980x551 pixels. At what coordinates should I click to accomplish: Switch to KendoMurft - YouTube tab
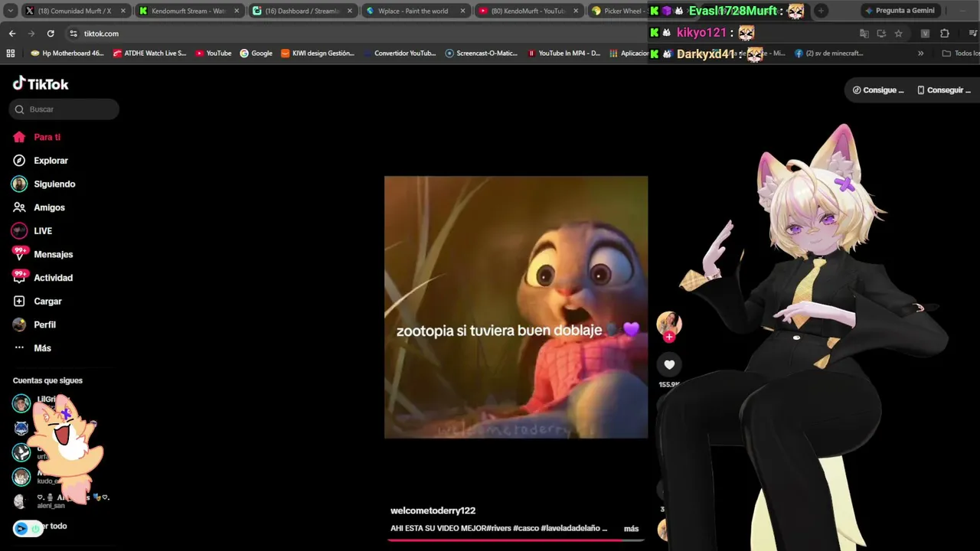tap(527, 11)
